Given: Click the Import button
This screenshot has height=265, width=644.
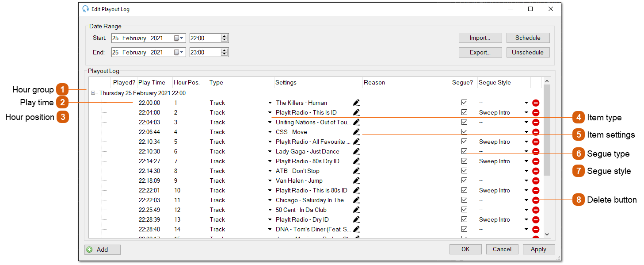Looking at the screenshot, I should click(x=480, y=38).
